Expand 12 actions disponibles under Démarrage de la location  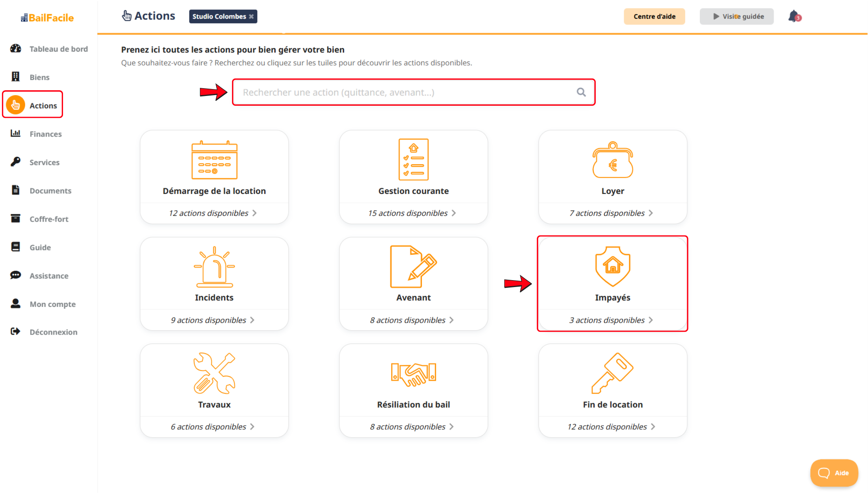point(213,213)
